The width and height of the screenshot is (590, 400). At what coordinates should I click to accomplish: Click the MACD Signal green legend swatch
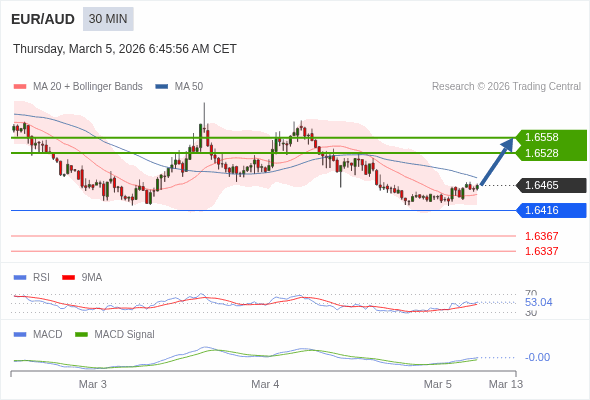[81, 335]
